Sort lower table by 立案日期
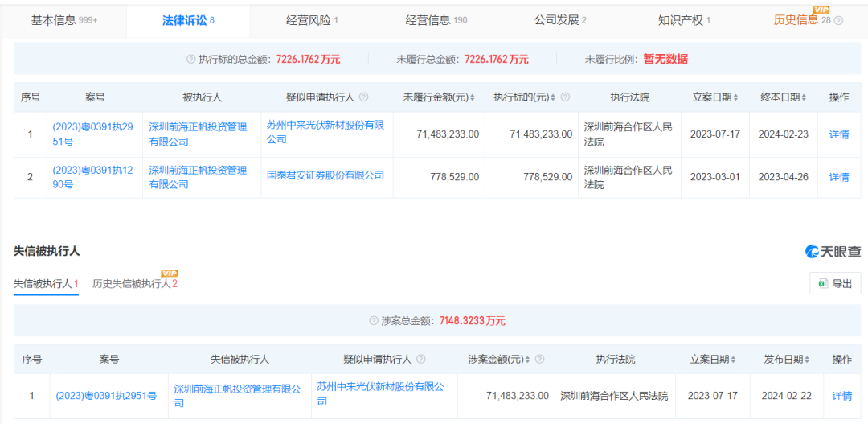This screenshot has height=424, width=868. (x=733, y=360)
